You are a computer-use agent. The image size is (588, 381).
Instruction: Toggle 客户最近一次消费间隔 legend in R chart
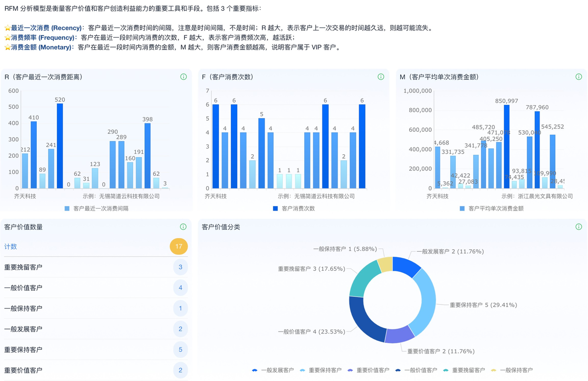(96, 208)
